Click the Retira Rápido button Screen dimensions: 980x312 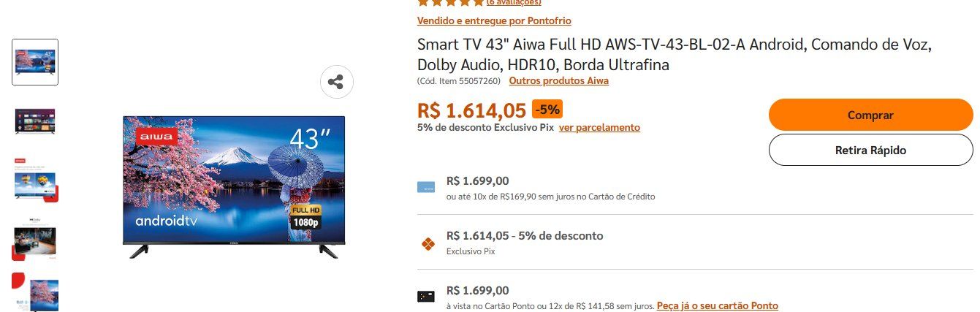point(870,150)
